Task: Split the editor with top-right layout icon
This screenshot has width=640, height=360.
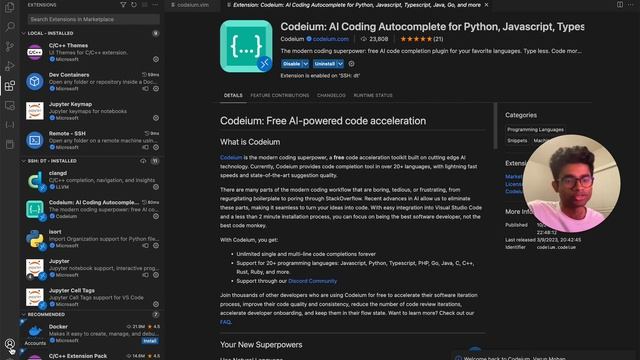Action: (620, 5)
